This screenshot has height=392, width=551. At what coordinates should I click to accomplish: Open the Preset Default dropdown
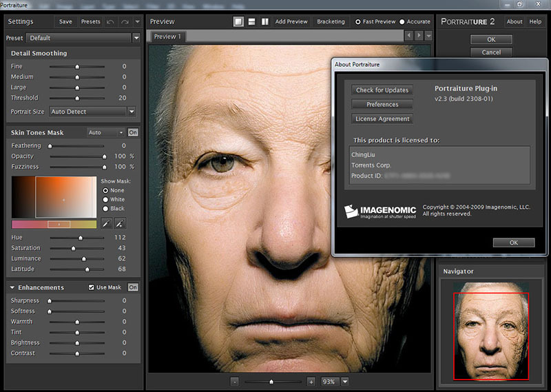click(x=136, y=38)
